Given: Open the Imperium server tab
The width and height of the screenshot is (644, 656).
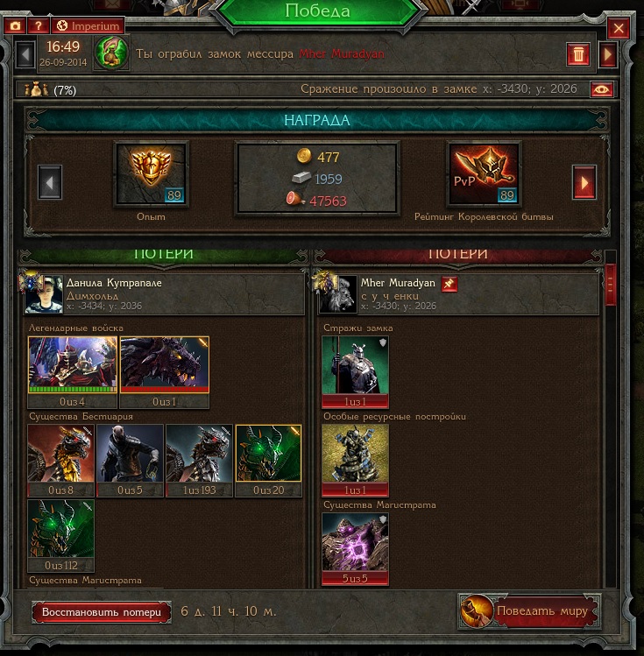Looking at the screenshot, I should pyautogui.click(x=88, y=26).
